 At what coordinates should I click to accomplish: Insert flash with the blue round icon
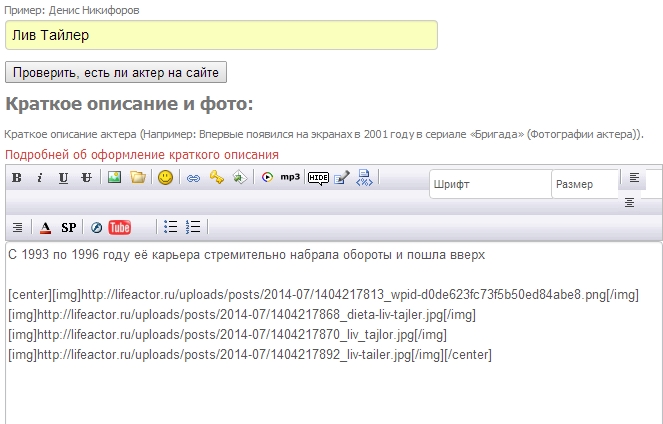[96, 227]
